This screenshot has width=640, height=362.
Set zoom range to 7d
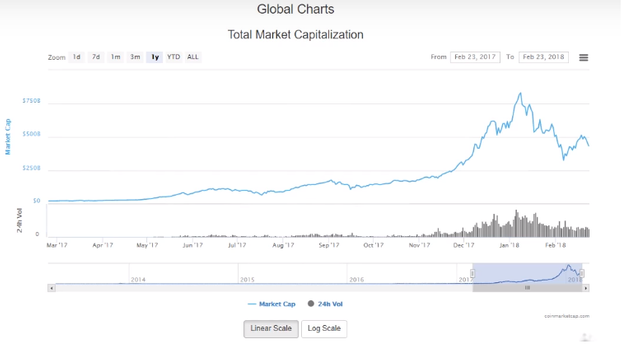click(x=96, y=57)
